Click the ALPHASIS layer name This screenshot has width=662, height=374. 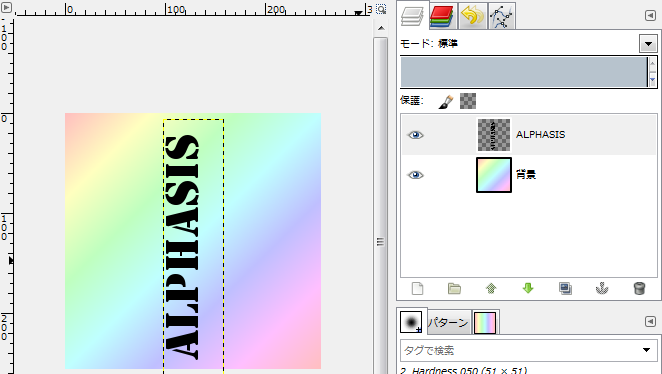pos(540,135)
